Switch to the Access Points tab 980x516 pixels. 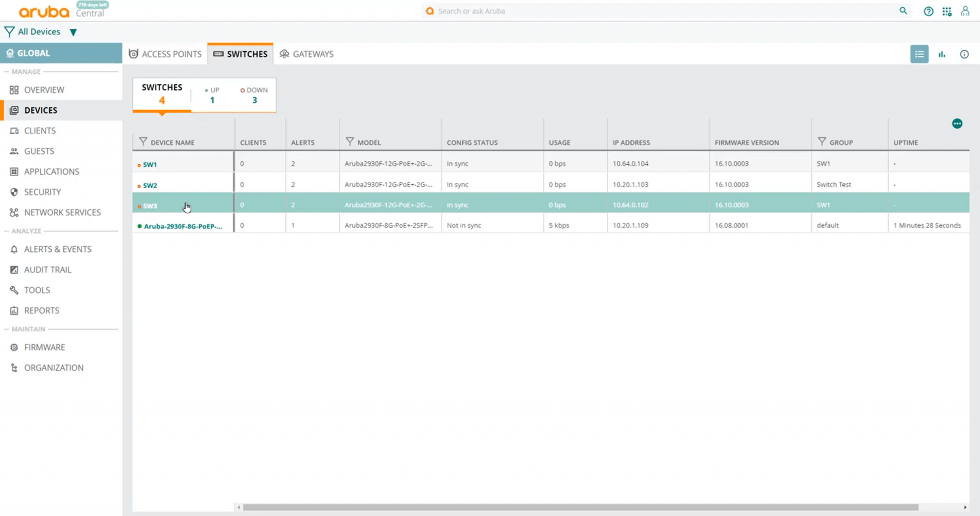coord(165,54)
